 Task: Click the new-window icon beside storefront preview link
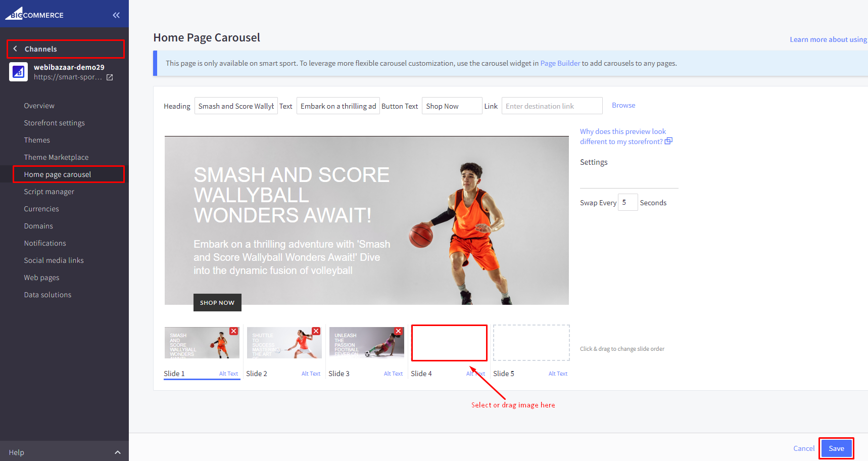[668, 142]
